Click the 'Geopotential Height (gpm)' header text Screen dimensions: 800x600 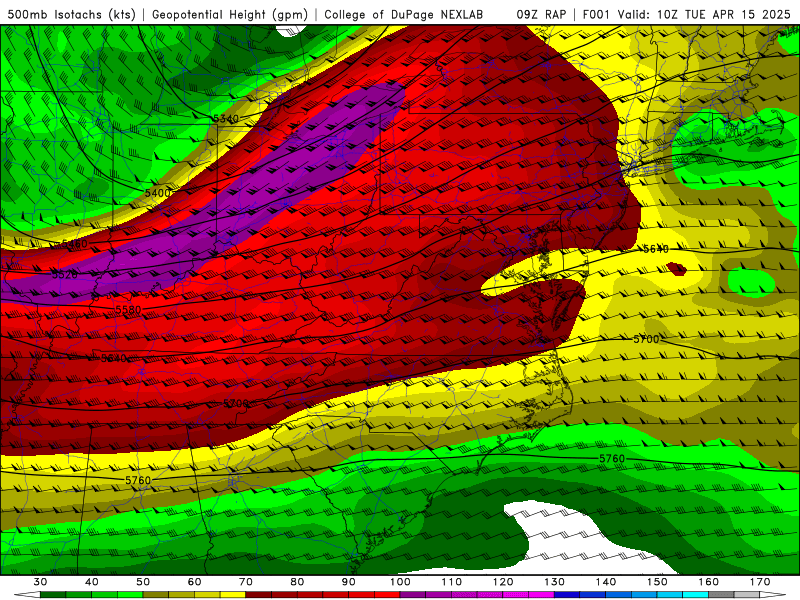point(230,15)
